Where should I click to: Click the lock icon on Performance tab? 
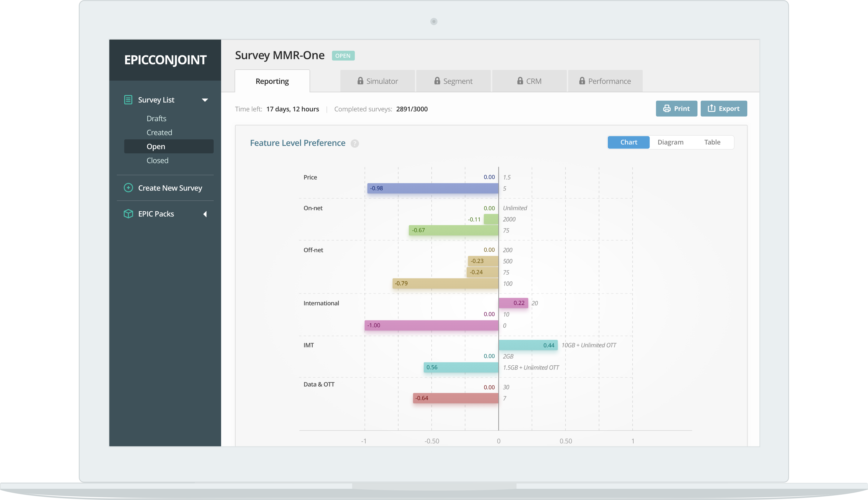[x=582, y=81]
